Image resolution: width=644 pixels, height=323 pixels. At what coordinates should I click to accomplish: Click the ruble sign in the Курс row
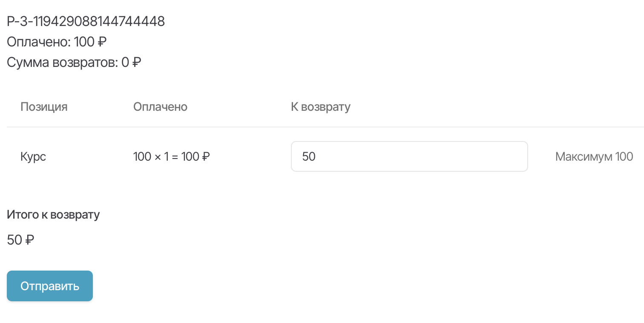coord(205,157)
